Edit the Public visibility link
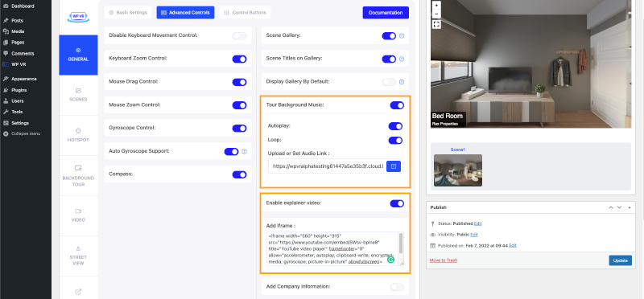This screenshot has width=644, height=299. pyautogui.click(x=474, y=235)
